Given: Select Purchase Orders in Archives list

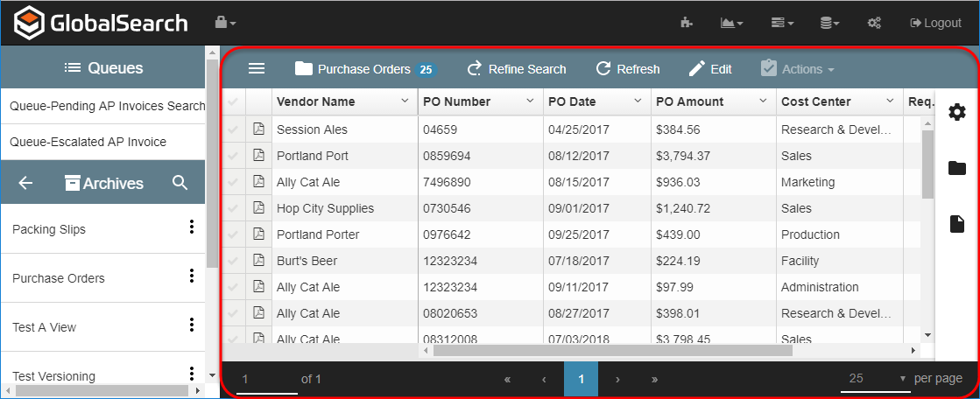Looking at the screenshot, I should tap(59, 278).
